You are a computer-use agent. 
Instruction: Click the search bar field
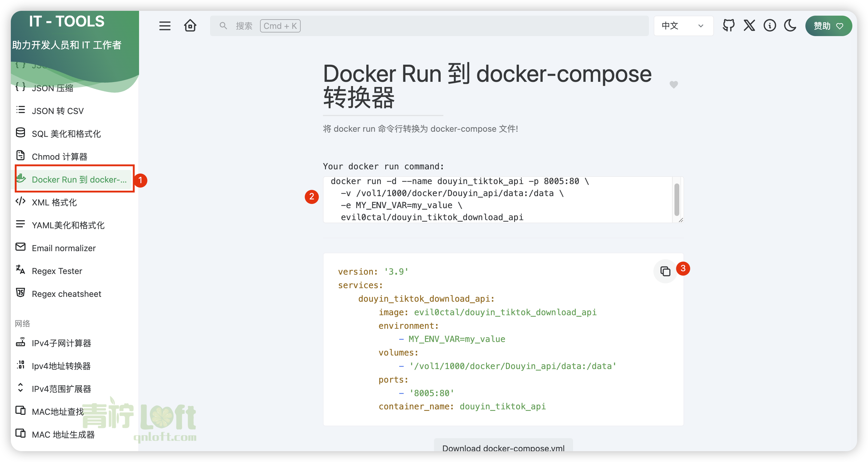429,26
